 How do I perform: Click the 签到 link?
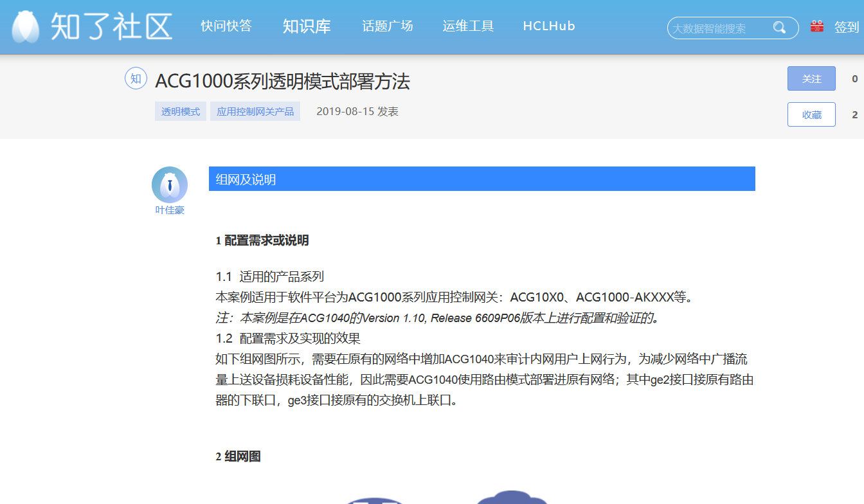[x=846, y=27]
